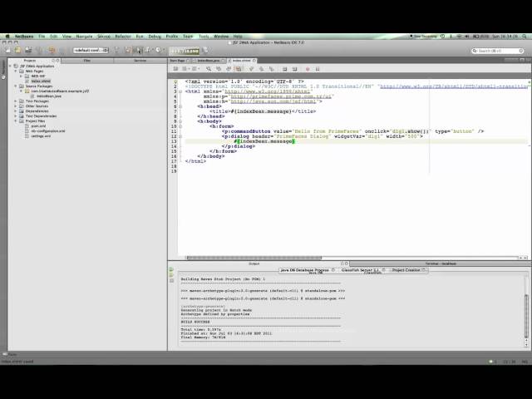Switch to the Services tab
532x399 pixels.
pos(140,61)
